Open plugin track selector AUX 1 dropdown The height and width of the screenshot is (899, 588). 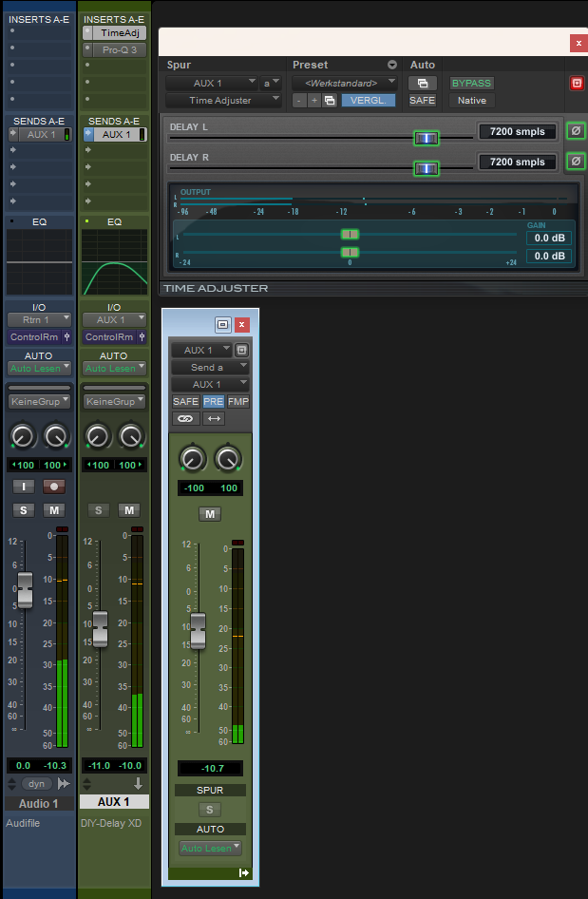(212, 83)
